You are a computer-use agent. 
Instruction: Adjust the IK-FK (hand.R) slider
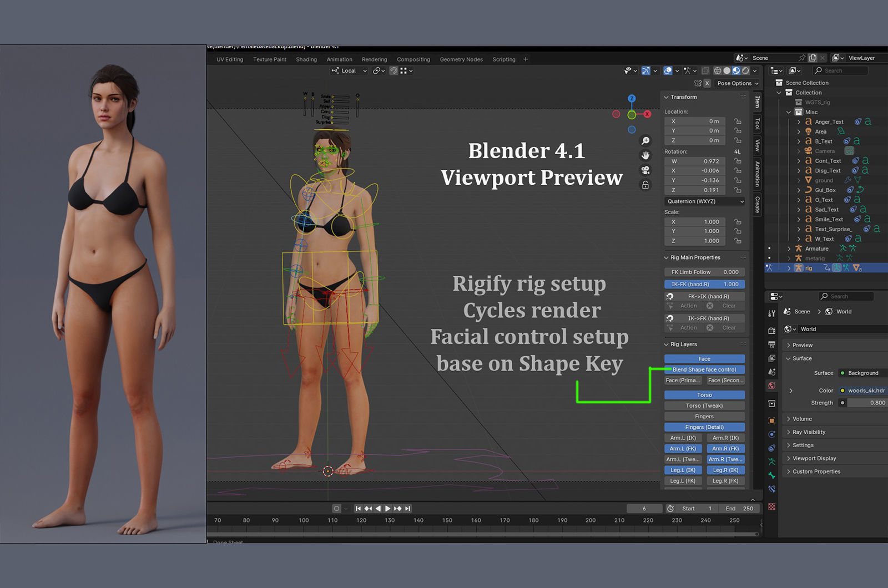click(x=704, y=284)
